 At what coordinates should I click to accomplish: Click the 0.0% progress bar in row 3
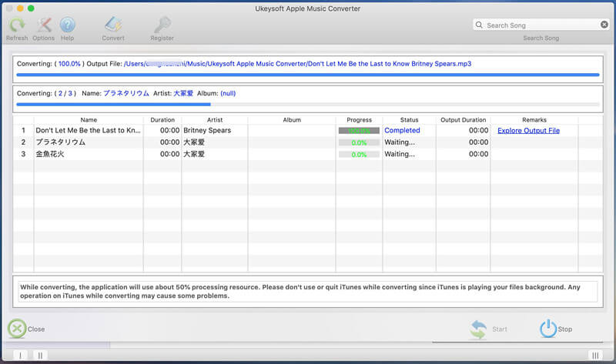(x=359, y=155)
